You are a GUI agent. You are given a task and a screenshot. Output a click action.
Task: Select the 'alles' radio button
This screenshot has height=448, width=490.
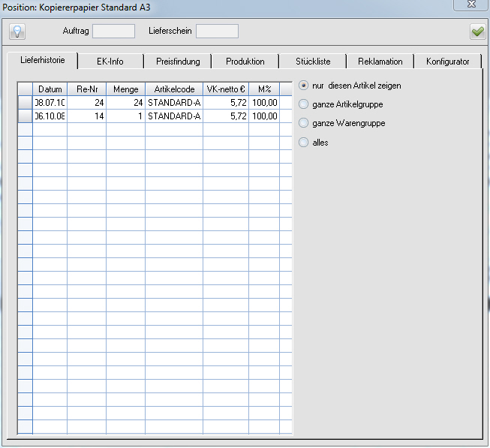(304, 142)
